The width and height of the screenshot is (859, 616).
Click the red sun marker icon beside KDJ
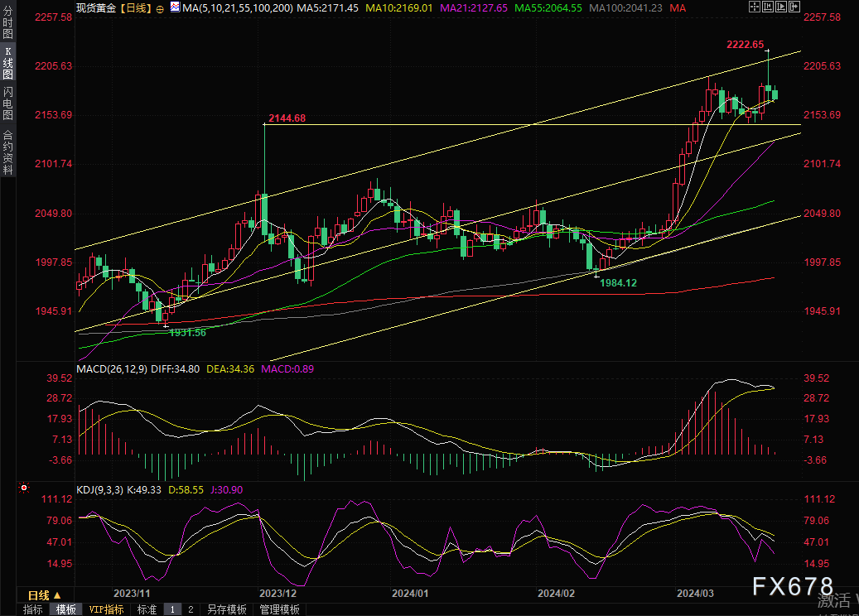pos(24,490)
